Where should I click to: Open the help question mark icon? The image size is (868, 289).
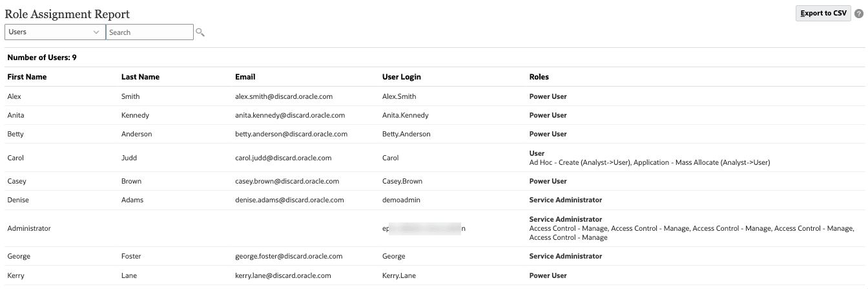point(859,14)
